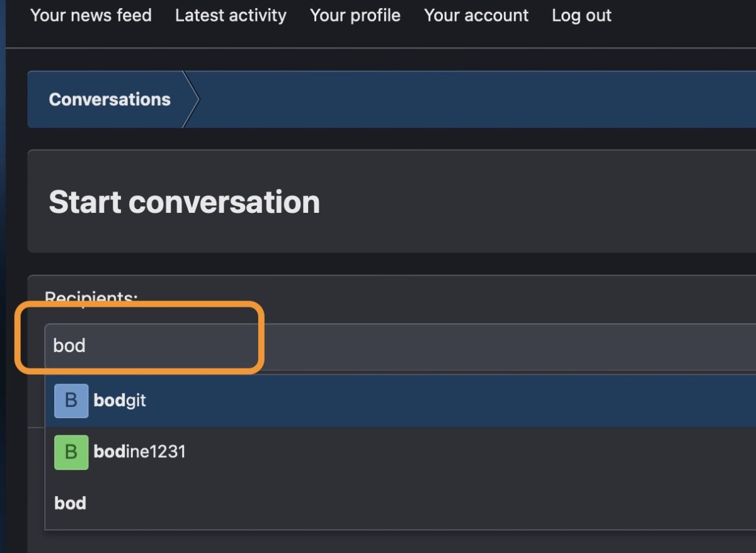Click empty breadcrumb bar right of Conversations
Viewport: 756px width, 553px height.
479,100
